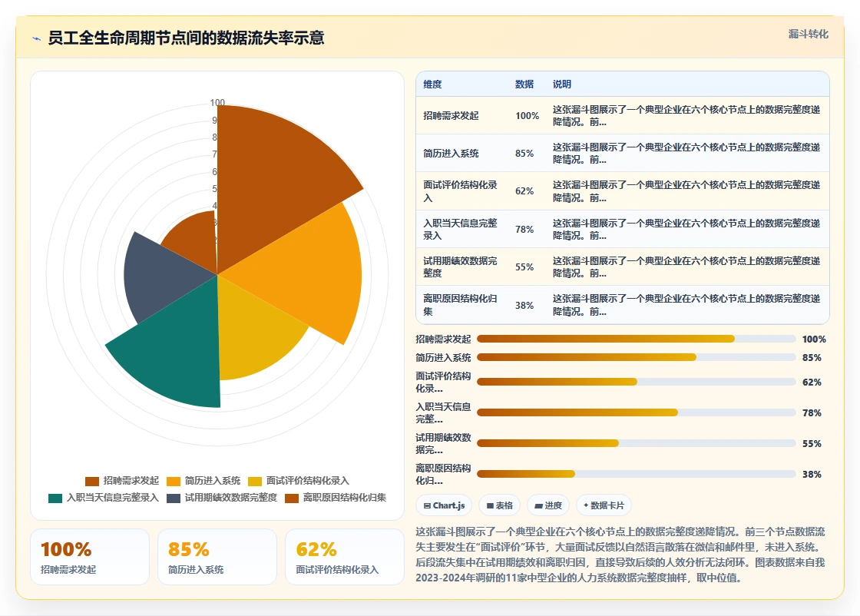Click the 进度 tag chip
860x616 pixels.
(548, 505)
